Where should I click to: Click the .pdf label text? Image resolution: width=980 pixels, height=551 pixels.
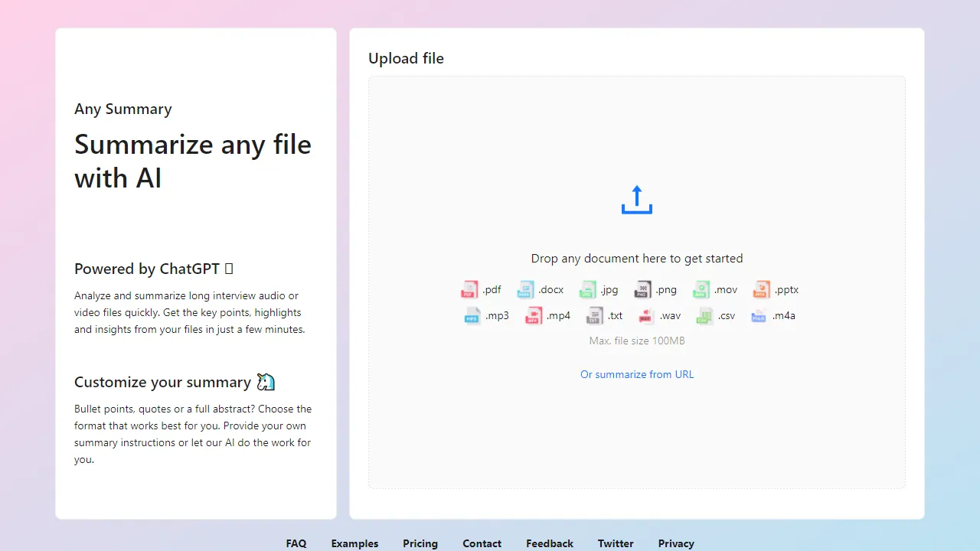click(x=492, y=289)
